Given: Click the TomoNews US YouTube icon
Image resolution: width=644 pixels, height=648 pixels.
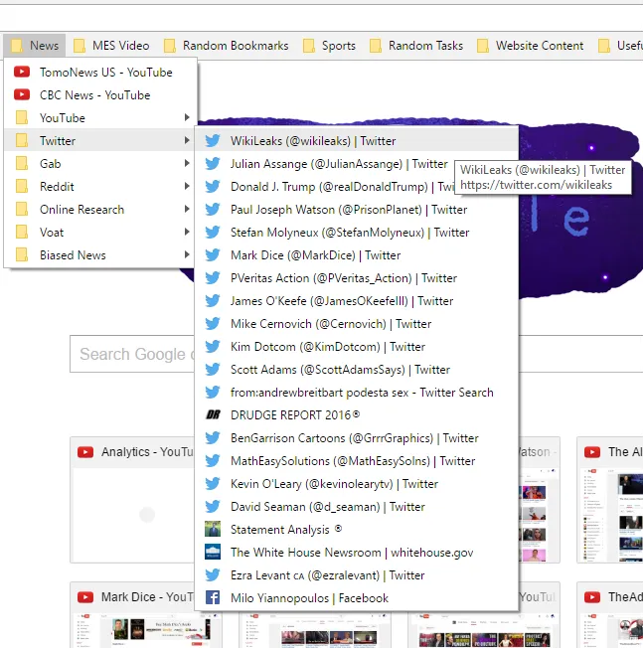Looking at the screenshot, I should coord(22,72).
